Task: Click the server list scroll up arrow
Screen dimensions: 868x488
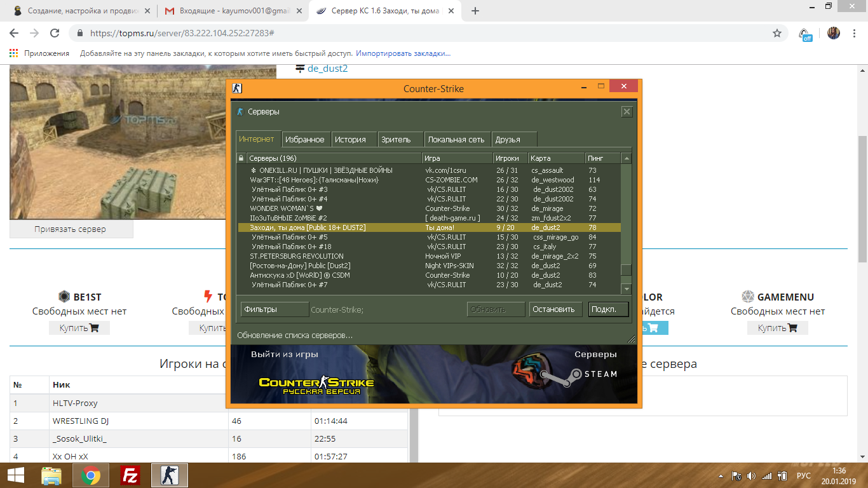Action: pos(627,158)
